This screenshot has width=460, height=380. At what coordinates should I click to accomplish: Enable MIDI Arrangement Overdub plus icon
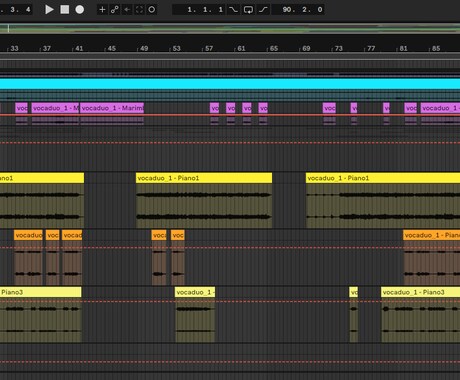[102, 10]
